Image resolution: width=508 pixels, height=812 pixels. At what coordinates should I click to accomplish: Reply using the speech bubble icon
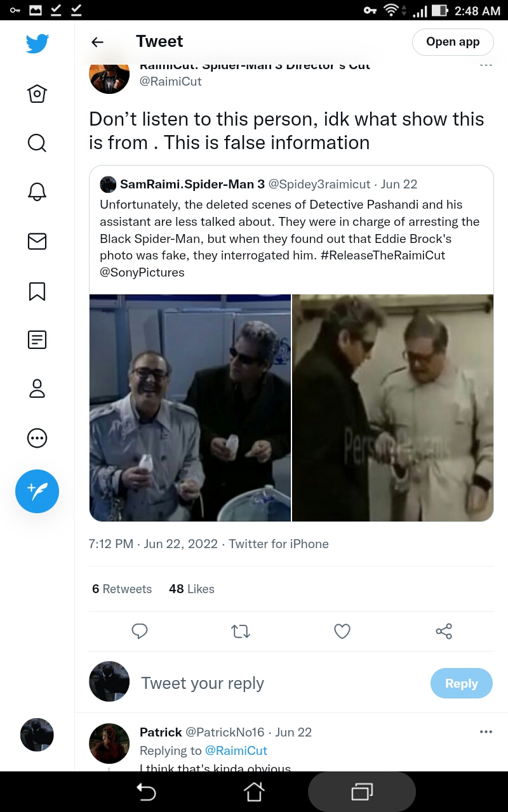pyautogui.click(x=140, y=631)
